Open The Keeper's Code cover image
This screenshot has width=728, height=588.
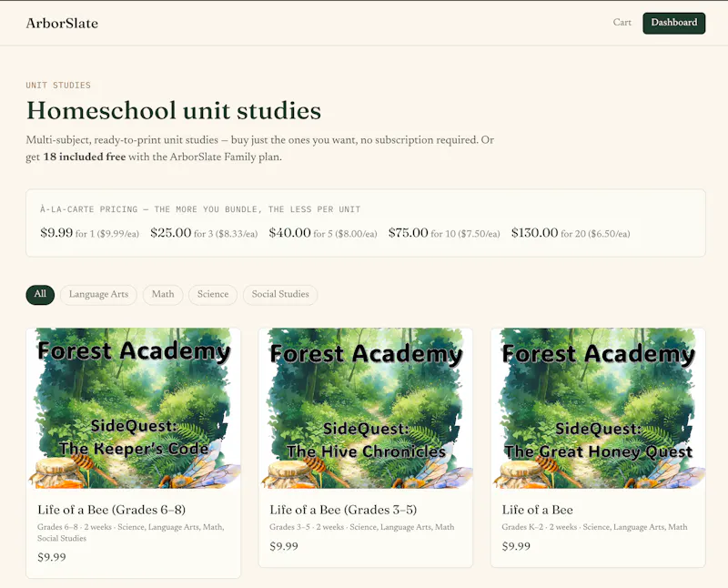[x=133, y=409]
